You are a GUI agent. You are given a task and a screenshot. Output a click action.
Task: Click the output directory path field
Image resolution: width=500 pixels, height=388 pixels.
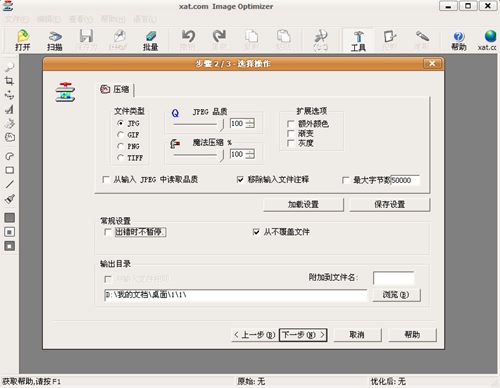coord(236,295)
